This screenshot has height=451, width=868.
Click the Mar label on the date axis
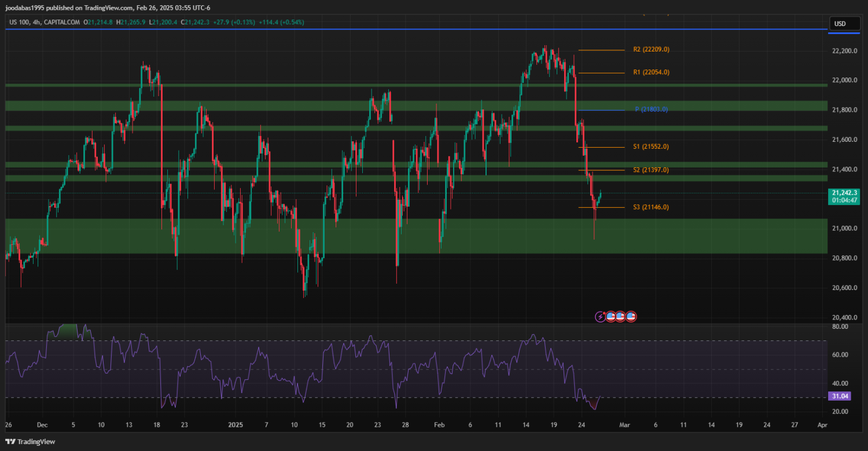[624, 424]
